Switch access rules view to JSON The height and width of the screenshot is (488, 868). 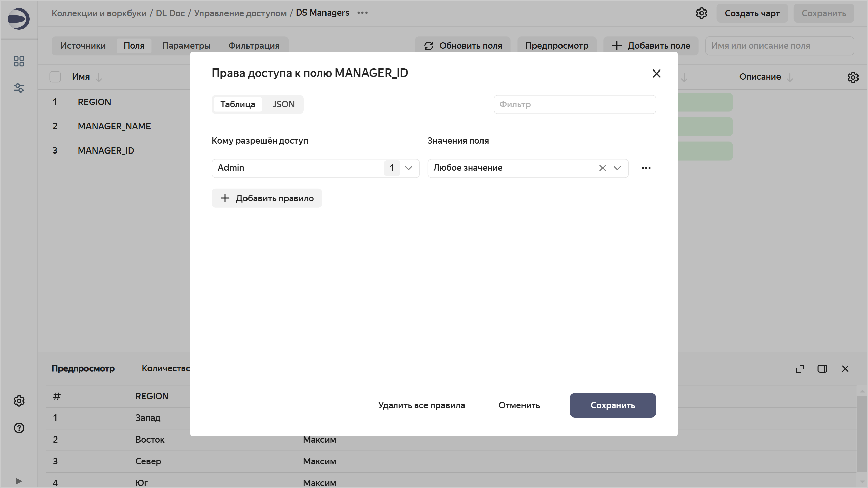pyautogui.click(x=283, y=104)
